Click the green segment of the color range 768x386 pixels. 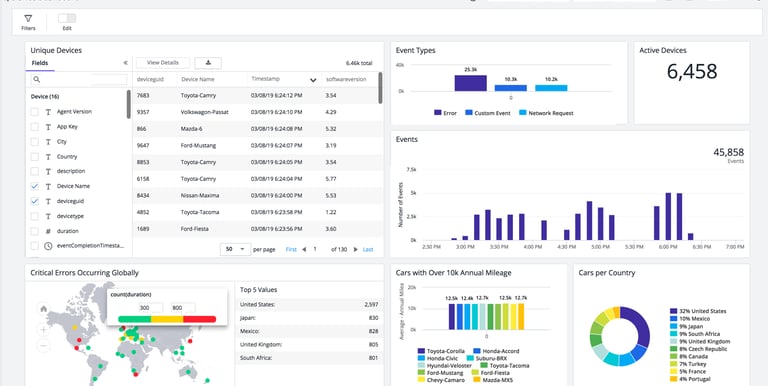tap(135, 319)
